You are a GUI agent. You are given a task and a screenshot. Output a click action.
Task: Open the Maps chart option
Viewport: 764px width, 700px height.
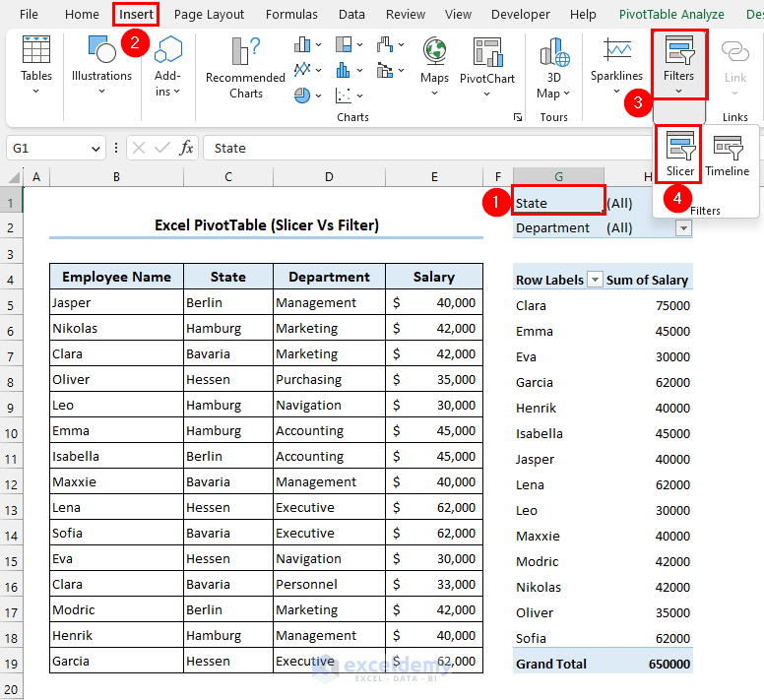(434, 66)
